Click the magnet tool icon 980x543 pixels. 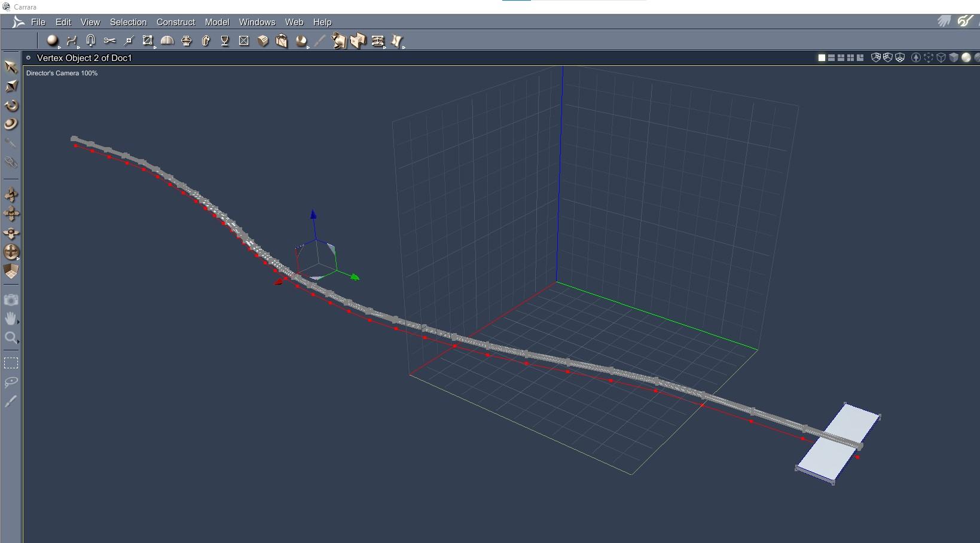90,40
